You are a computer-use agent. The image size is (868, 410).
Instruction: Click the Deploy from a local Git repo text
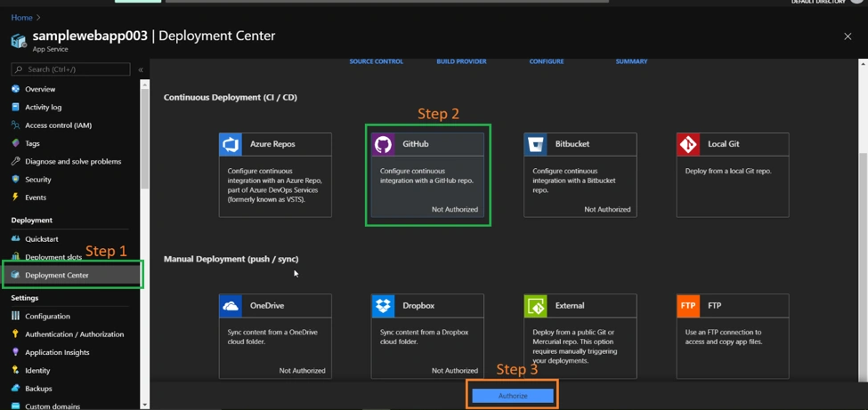[x=728, y=171]
